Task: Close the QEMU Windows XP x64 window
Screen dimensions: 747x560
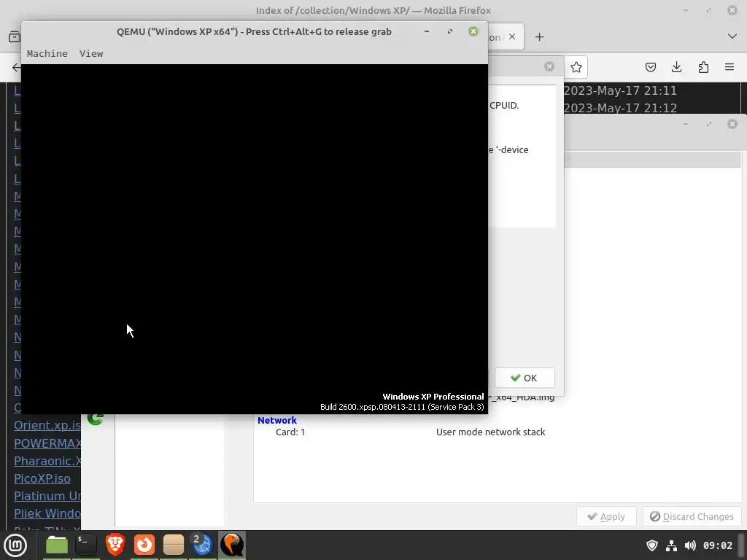Action: coord(473,31)
